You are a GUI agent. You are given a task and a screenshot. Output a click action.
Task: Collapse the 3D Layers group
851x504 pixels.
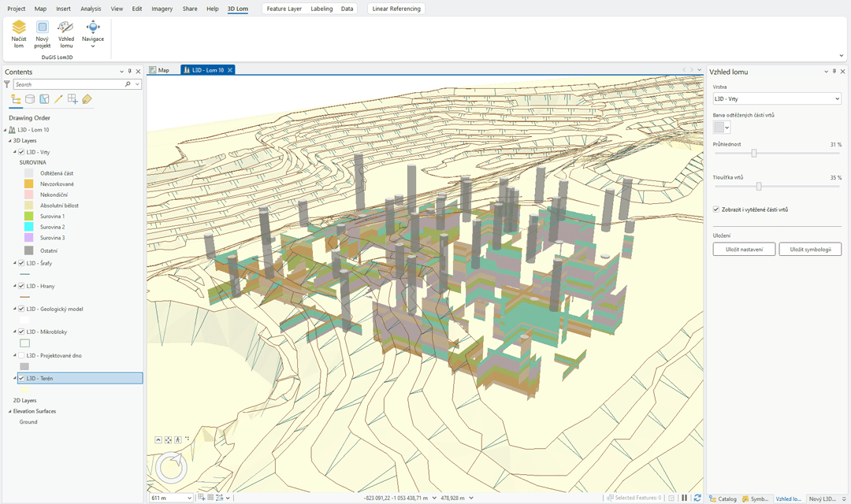pos(9,140)
